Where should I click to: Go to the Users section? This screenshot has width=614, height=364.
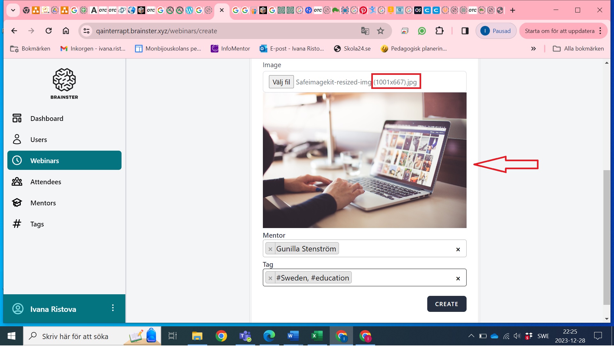pyautogui.click(x=38, y=139)
